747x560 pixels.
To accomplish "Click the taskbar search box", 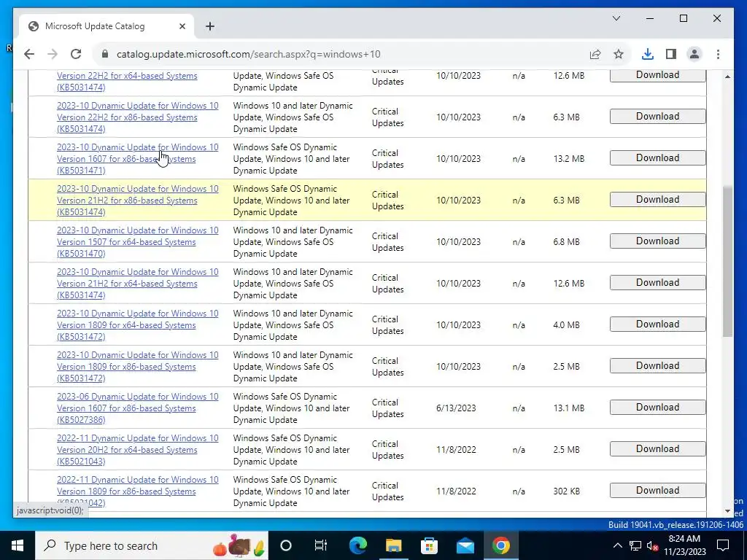I will pyautogui.click(x=152, y=545).
